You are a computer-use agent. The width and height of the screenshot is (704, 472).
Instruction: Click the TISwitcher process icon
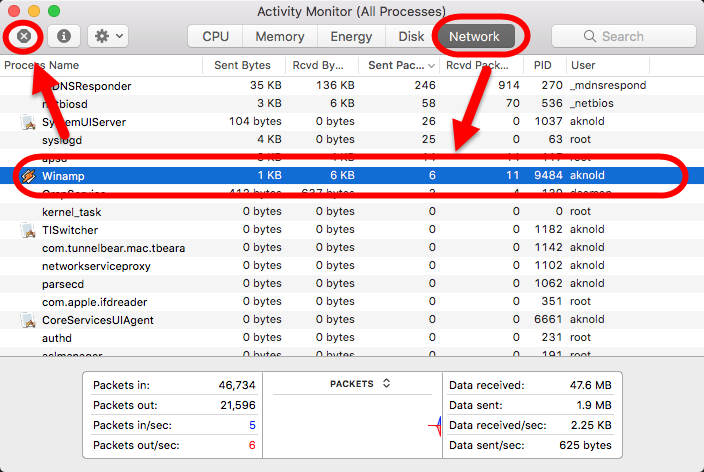(x=28, y=230)
